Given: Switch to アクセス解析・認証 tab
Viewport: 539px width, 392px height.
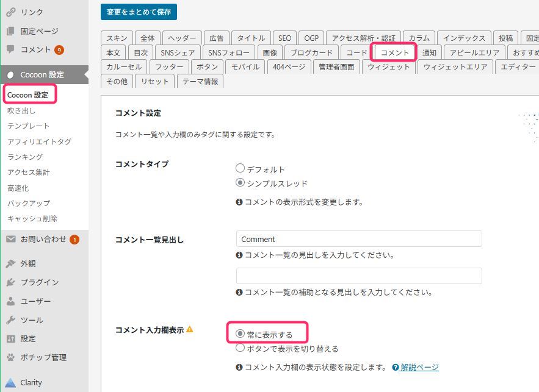Looking at the screenshot, I should [x=364, y=38].
